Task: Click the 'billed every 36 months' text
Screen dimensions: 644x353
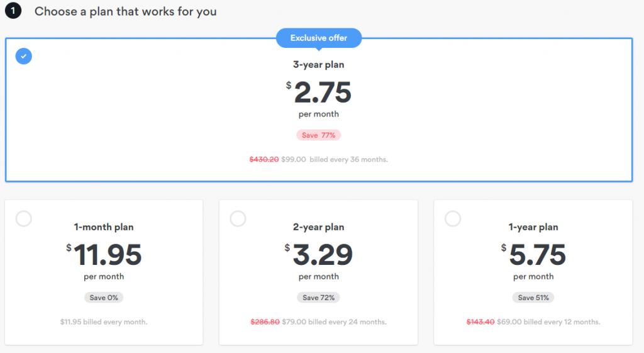Action: [348, 159]
